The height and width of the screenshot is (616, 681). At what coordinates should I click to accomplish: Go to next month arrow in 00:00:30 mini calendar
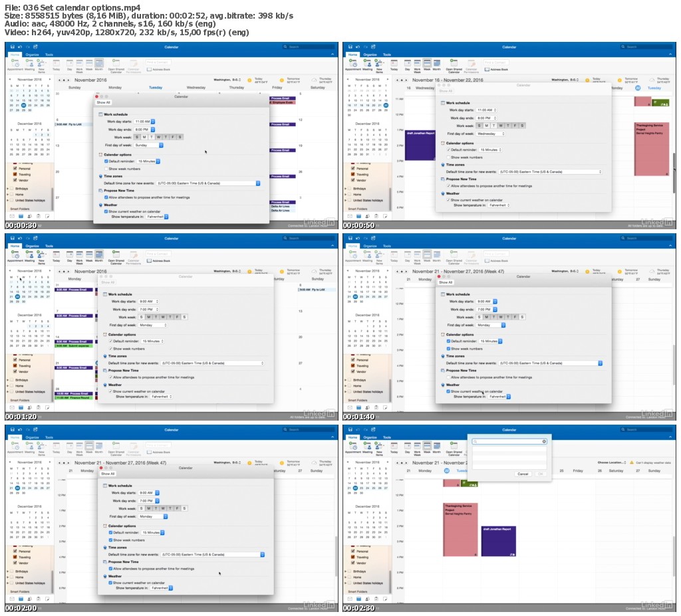(49, 80)
